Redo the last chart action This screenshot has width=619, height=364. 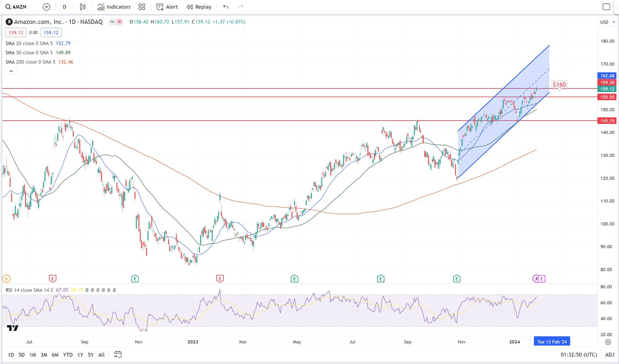pos(240,7)
